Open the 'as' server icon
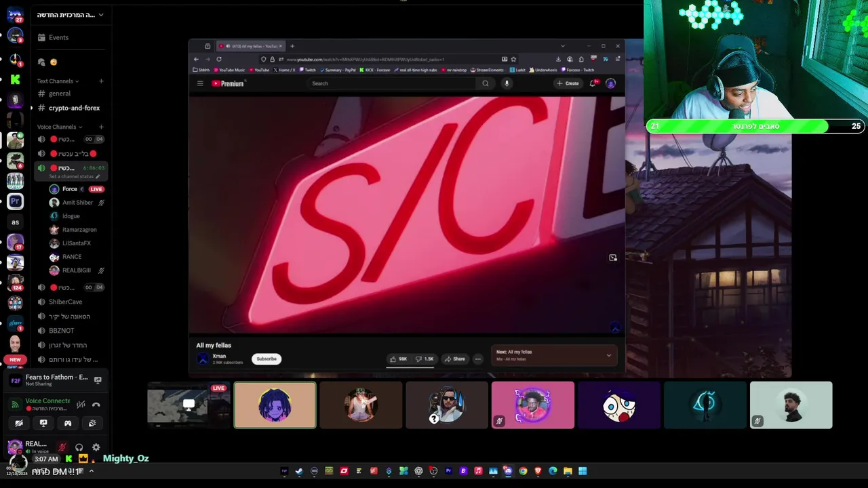 (x=15, y=222)
